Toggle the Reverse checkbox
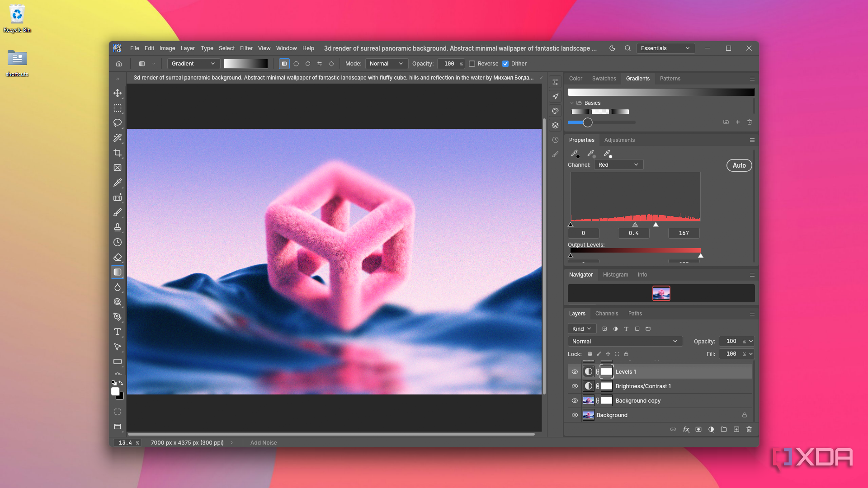 tap(472, 64)
